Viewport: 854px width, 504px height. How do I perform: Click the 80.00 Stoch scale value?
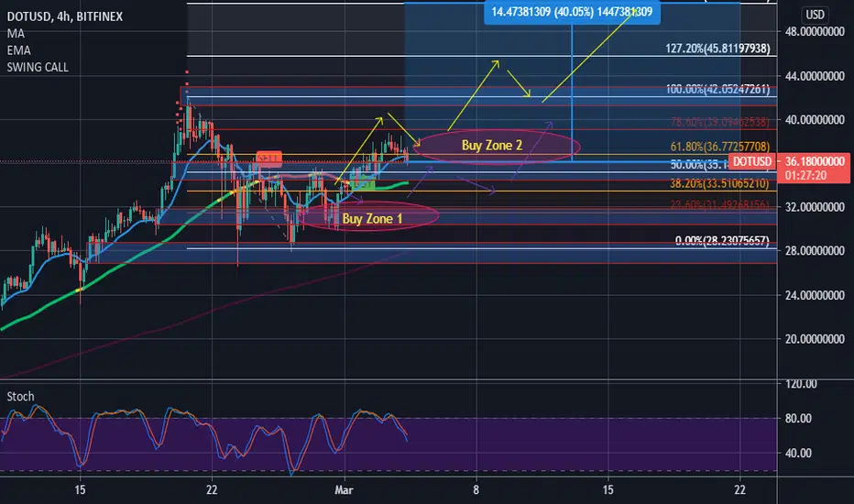[x=798, y=419]
